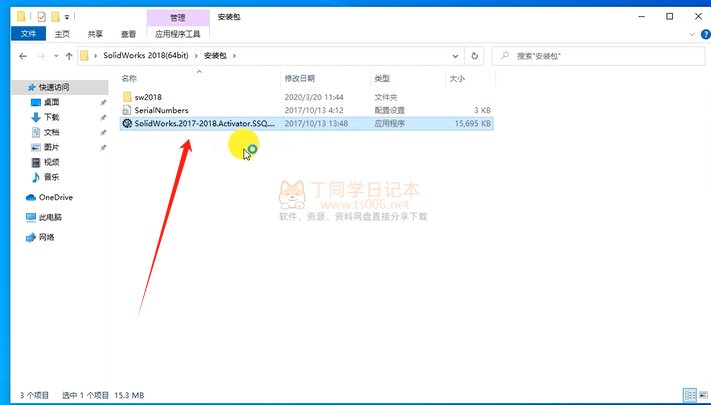Image resolution: width=711 pixels, height=405 pixels.
Task: Open Customize Quick Access Toolbar dropdown
Action: pos(67,17)
